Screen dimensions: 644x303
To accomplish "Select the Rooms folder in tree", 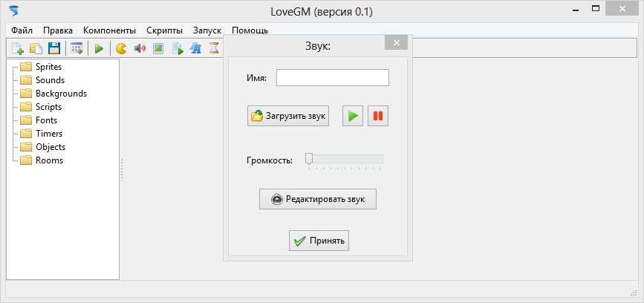I will point(42,160).
